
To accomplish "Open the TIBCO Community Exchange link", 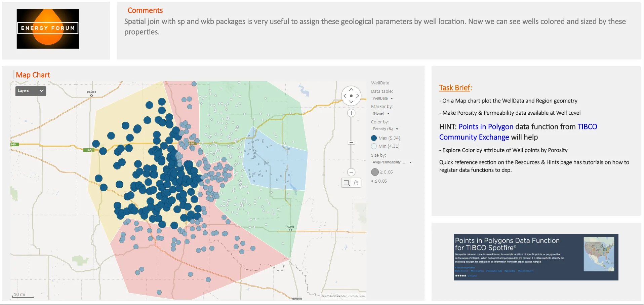I will (518, 132).
